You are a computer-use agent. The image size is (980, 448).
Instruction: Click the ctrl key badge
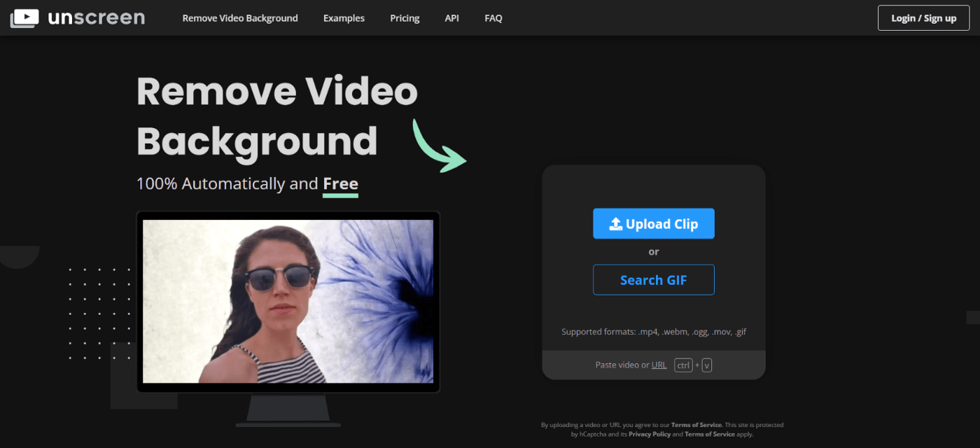point(683,365)
